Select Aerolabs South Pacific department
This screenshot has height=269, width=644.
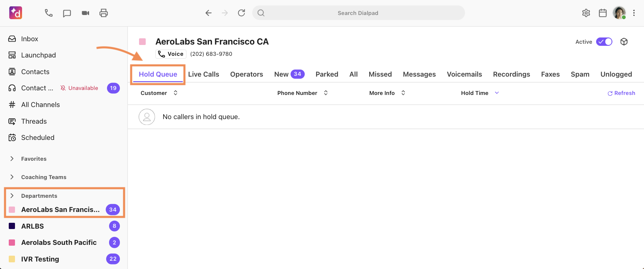[64, 242]
